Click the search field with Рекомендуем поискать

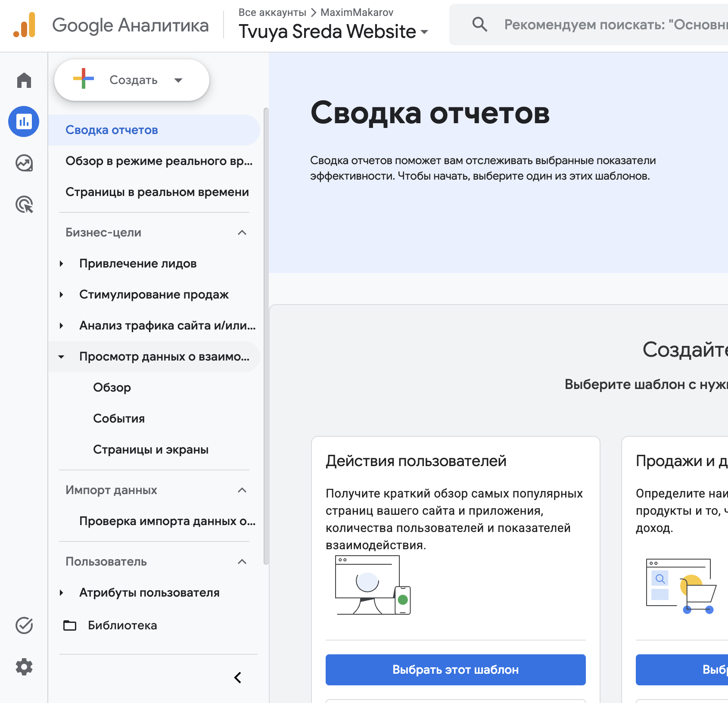[x=588, y=25]
